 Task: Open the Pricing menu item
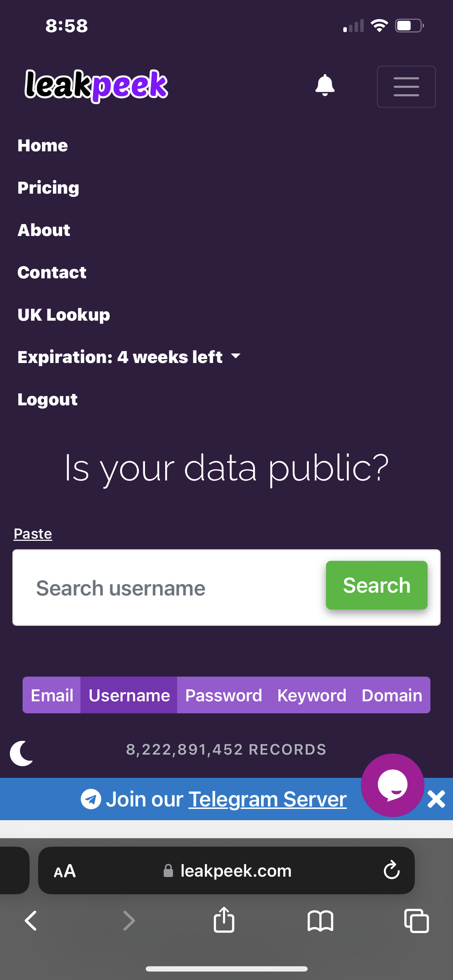tap(48, 188)
